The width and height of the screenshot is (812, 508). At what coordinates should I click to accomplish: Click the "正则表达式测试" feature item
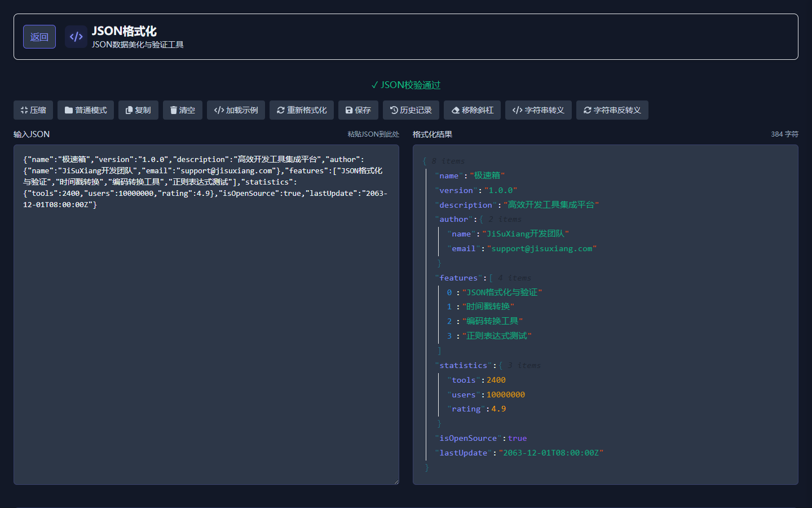tap(497, 336)
